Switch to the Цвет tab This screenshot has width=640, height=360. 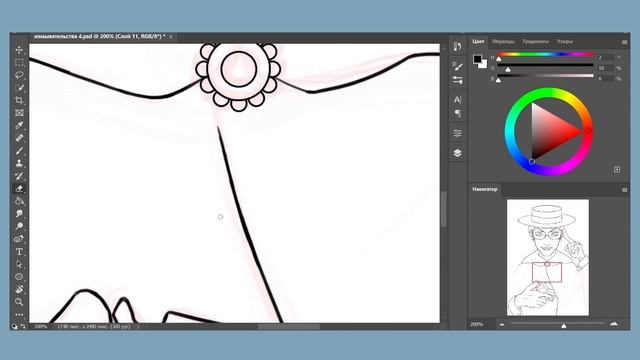coord(478,42)
